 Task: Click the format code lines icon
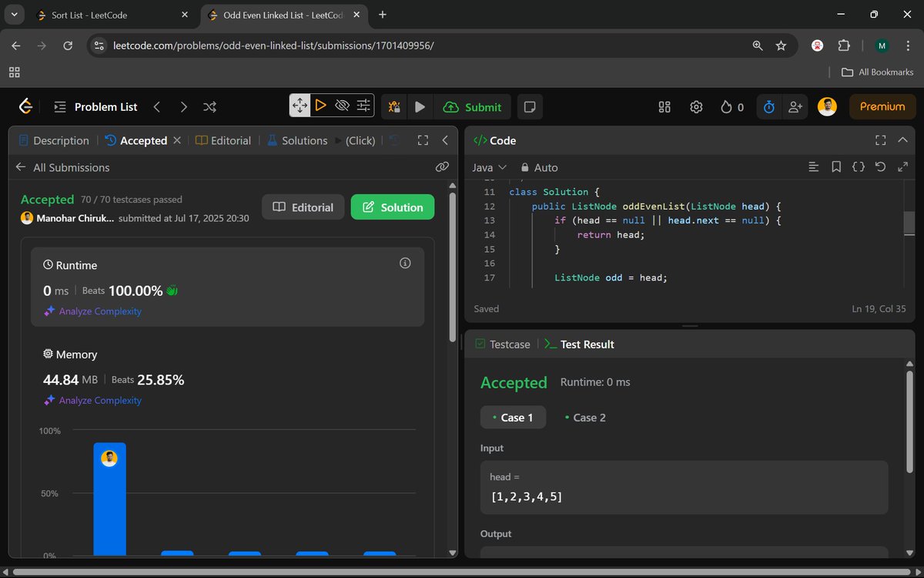814,166
